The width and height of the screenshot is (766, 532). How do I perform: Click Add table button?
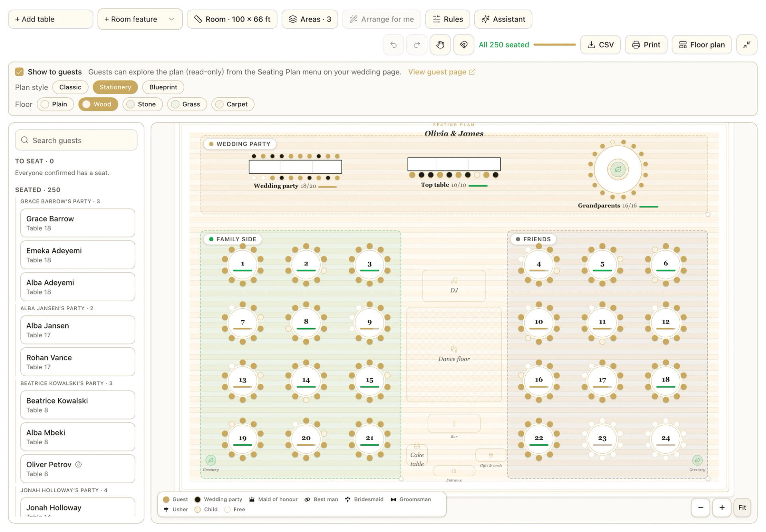pyautogui.click(x=51, y=19)
